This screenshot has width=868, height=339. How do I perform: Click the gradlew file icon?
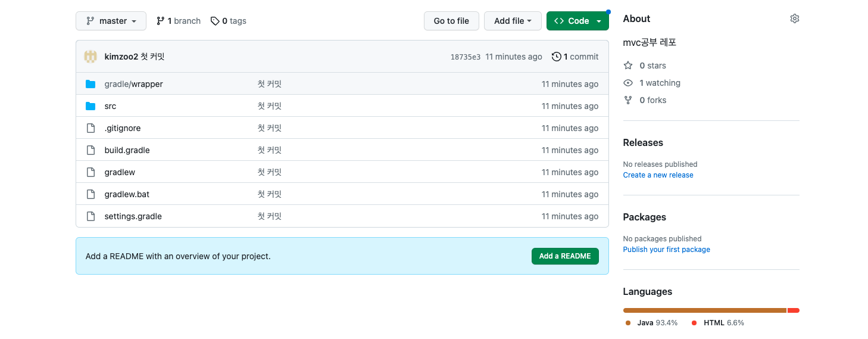pos(90,172)
